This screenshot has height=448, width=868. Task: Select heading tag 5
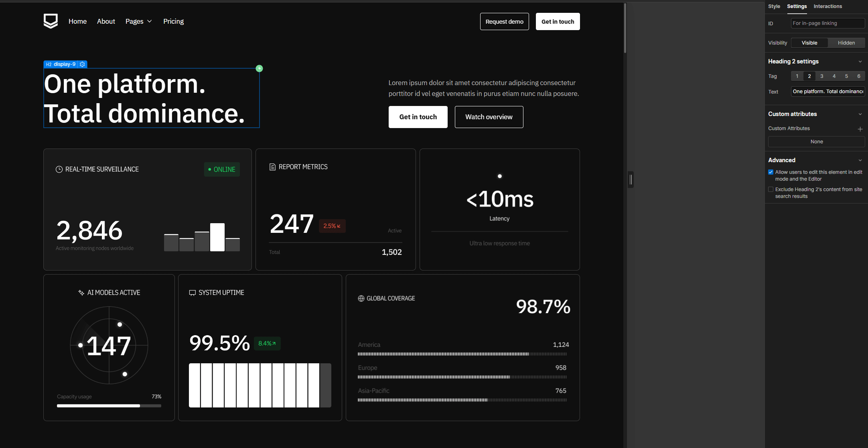pyautogui.click(x=847, y=76)
